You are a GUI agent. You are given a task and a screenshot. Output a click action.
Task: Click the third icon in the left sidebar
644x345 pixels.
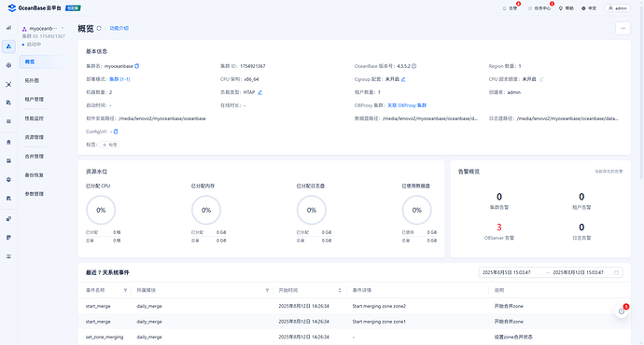tap(8, 65)
